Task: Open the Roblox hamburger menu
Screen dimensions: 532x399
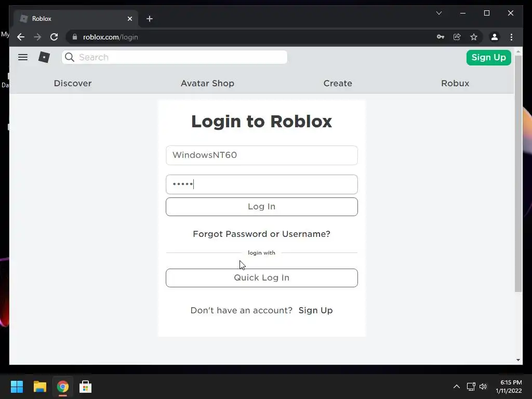Action: pos(23,57)
